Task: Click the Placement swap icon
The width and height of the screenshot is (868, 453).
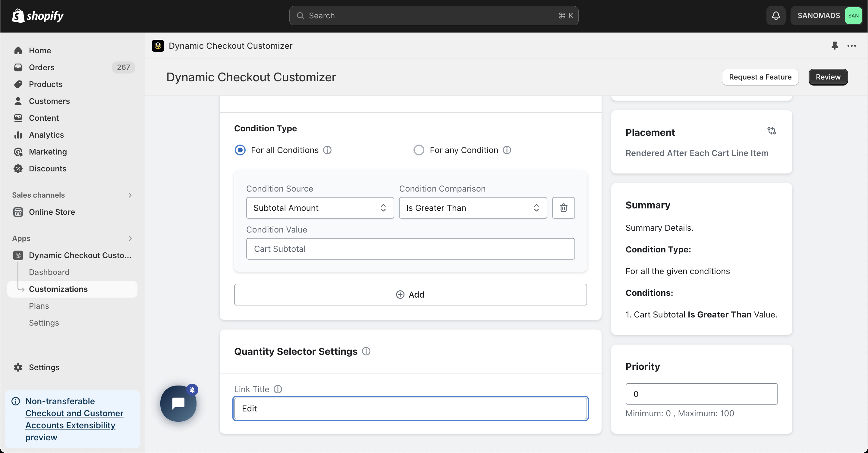Action: coord(772,131)
